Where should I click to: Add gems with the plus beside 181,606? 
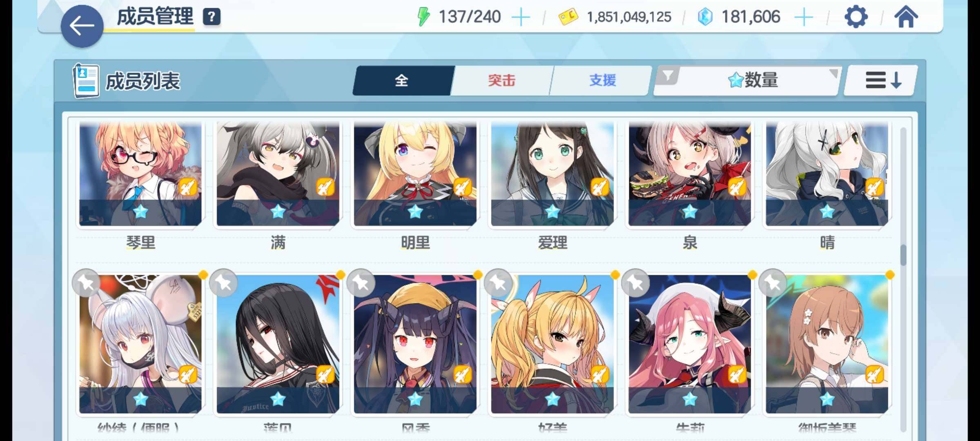tap(804, 18)
